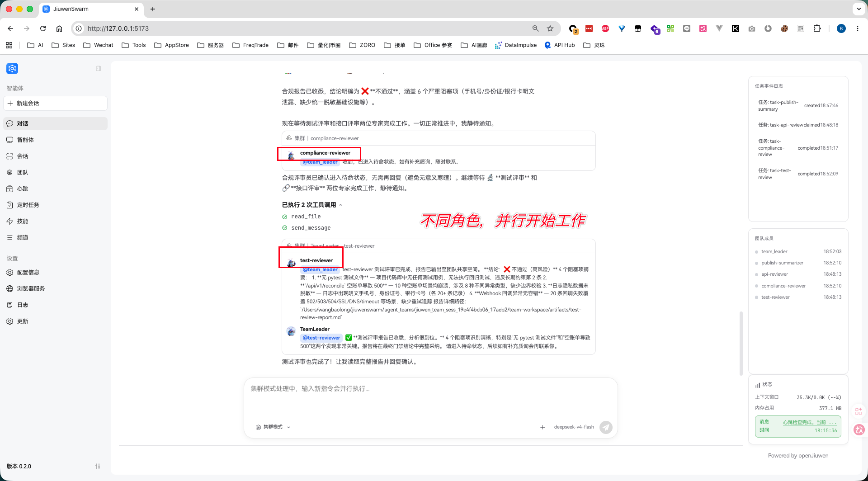Click the zoom magnifier icon in address bar
The width and height of the screenshot is (868, 481).
(x=536, y=28)
